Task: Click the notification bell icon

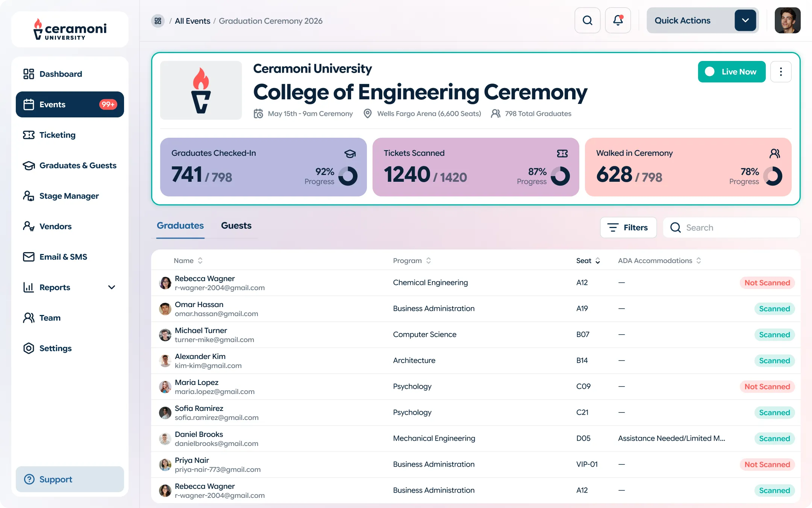Action: point(618,20)
